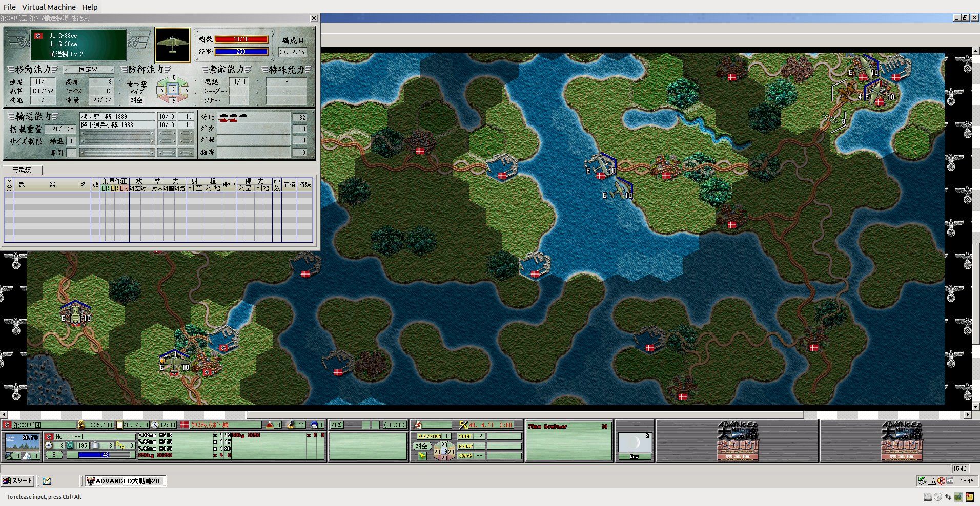
Task: Click the calendar date icon
Action: pyautogui.click(x=119, y=425)
